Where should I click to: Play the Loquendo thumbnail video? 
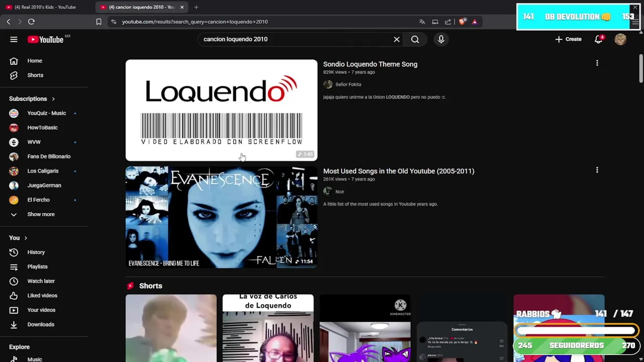pos(221,111)
